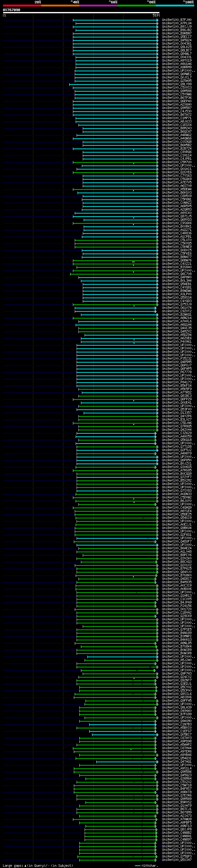Select the UniRef100_Q8IJP8 label
Image resolution: width=197 pixels, height=868 pixels.
[177, 829]
